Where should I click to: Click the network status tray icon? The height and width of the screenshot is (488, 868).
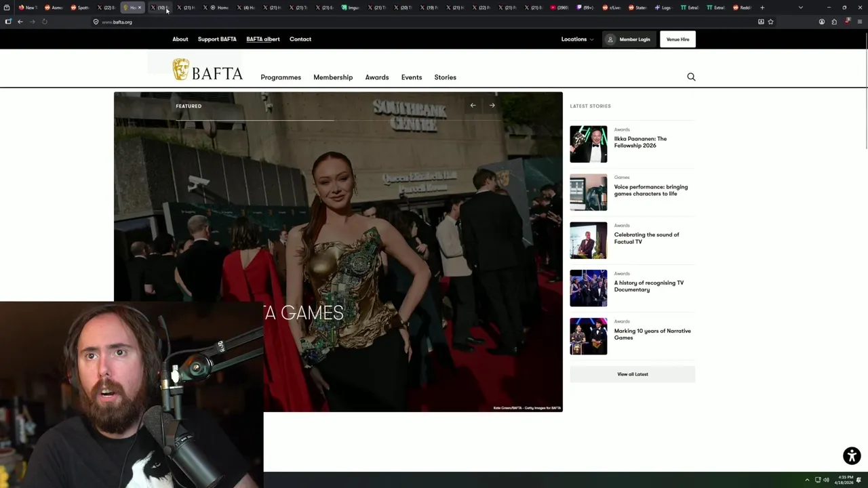point(818,480)
